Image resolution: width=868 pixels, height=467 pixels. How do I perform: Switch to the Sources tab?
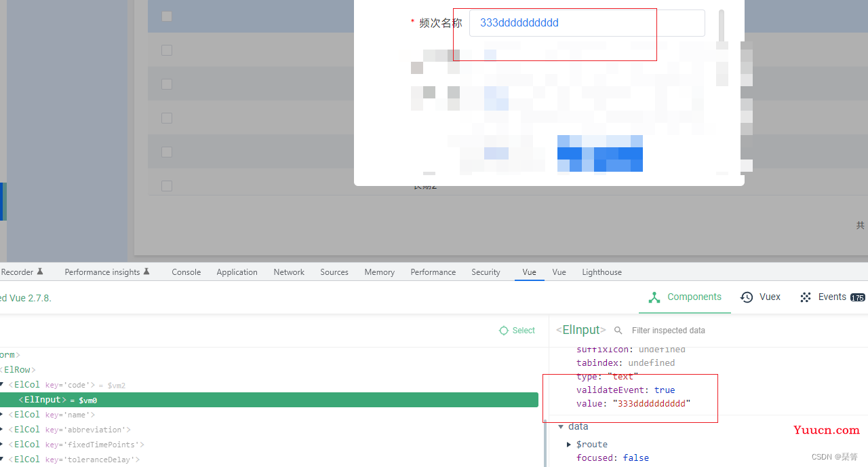[334, 272]
